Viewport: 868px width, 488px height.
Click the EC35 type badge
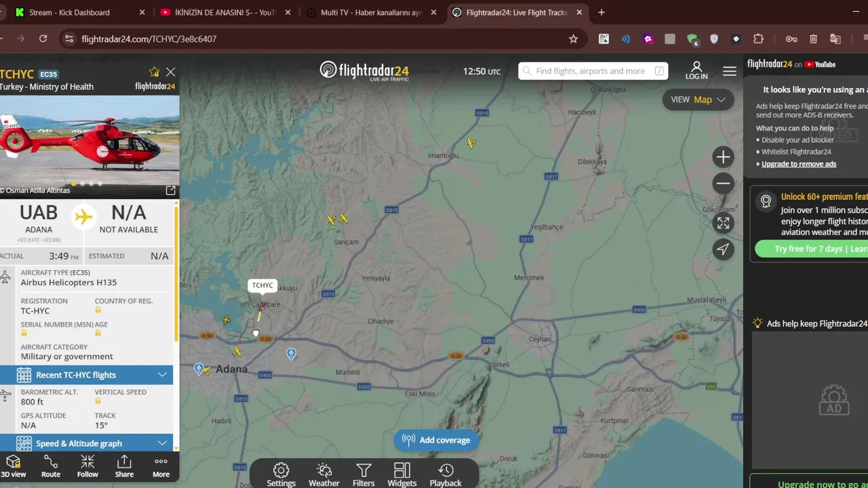[48, 75]
